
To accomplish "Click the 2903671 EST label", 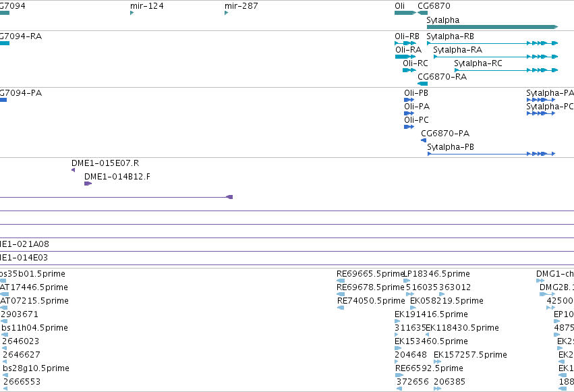I will (20, 314).
